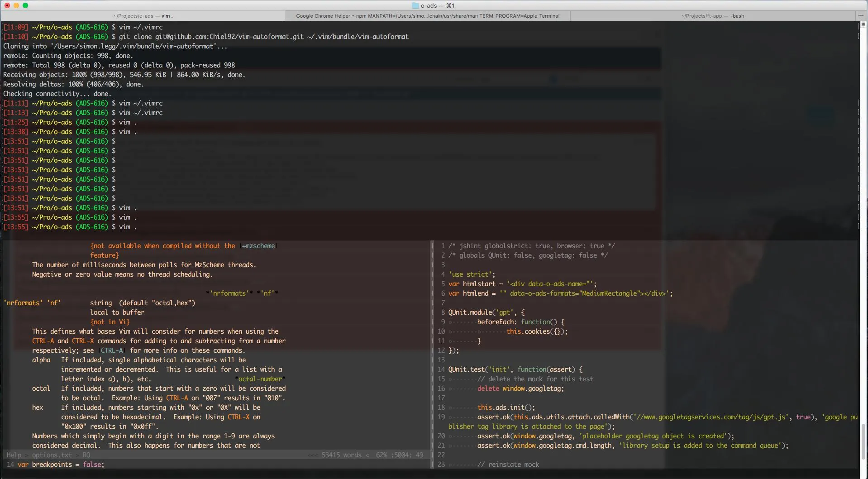Click the Help label in status line
Screen dimensions: 868x479
point(14,455)
